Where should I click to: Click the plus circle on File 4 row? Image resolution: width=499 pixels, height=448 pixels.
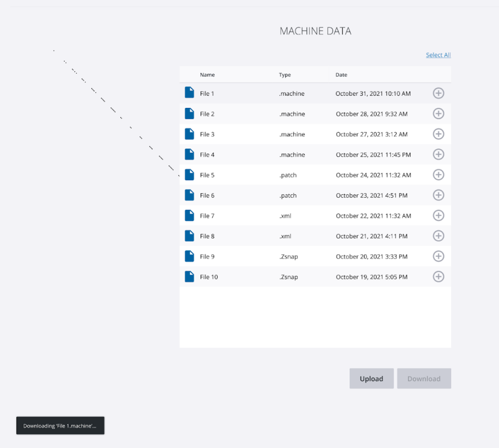coord(438,154)
